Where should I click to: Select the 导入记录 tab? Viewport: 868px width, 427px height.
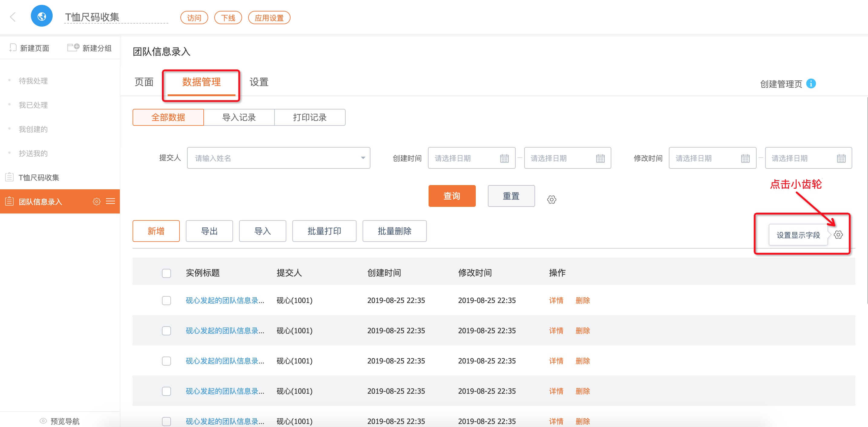pos(239,117)
